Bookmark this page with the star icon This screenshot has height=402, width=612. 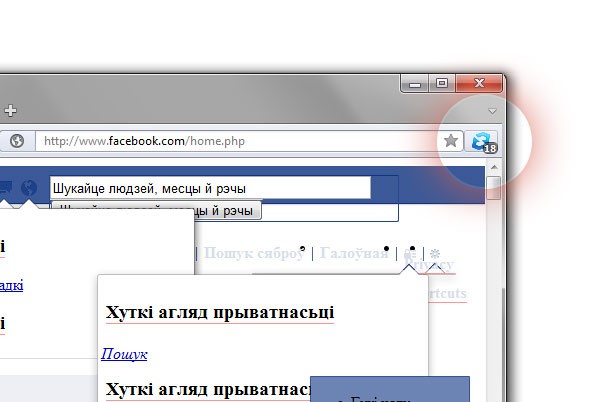451,141
